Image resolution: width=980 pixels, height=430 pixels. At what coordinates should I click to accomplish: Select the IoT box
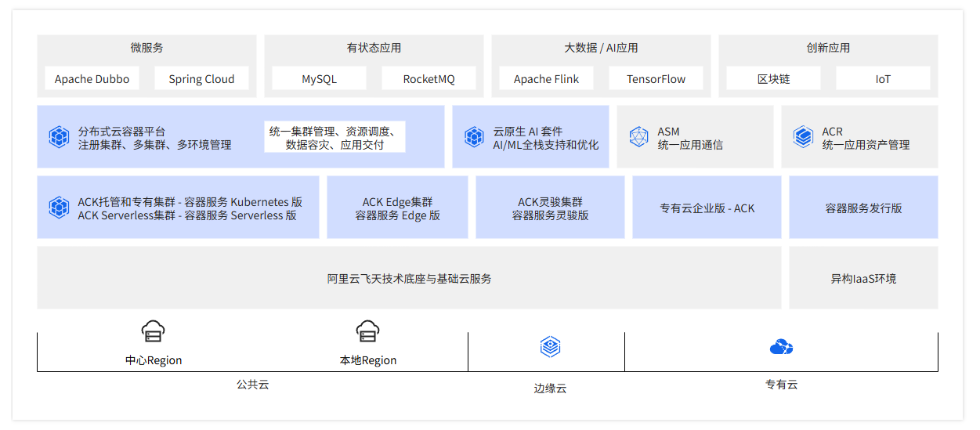coord(883,78)
